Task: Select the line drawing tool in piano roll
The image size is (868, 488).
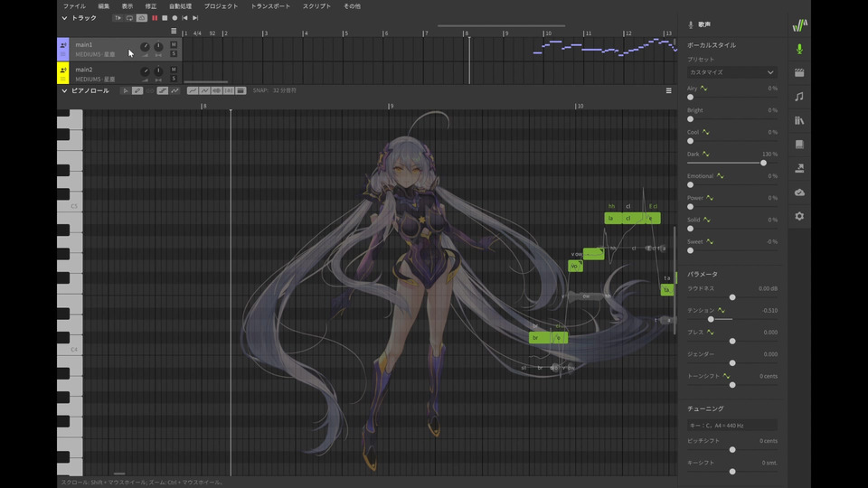Action: point(162,90)
